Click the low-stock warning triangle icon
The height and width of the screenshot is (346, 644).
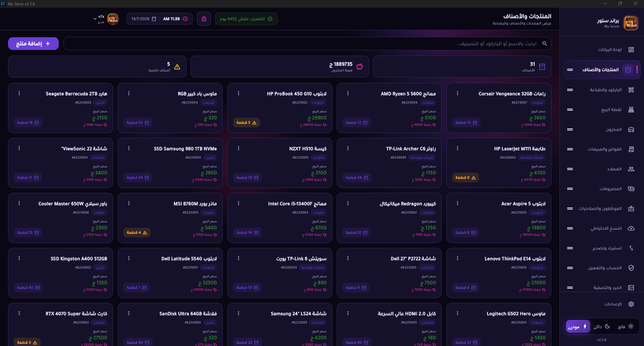point(177,67)
